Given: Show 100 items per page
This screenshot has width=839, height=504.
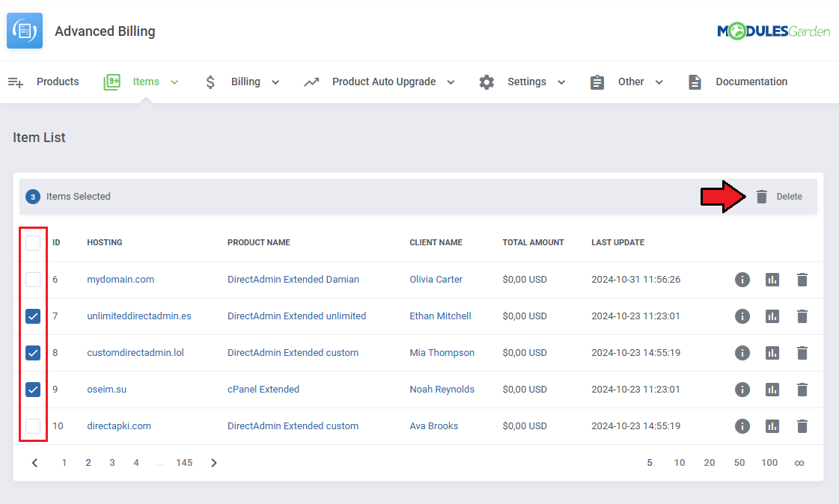Looking at the screenshot, I should pyautogui.click(x=769, y=463).
